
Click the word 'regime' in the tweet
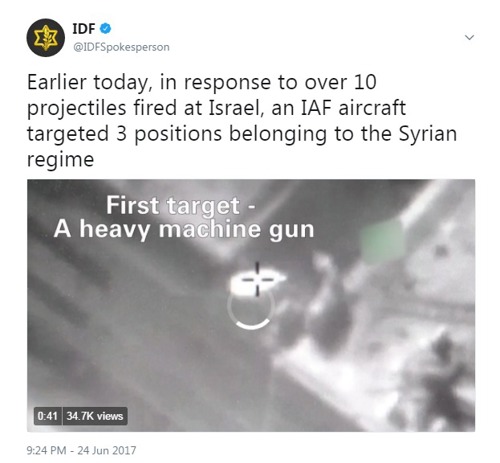(x=60, y=160)
